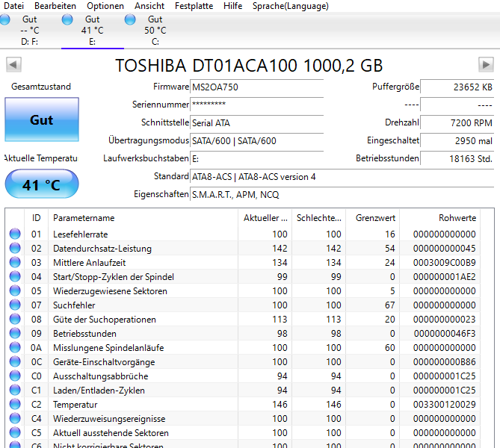Screen dimensions: 500x448
Task: Open the Festplatte menu
Action: 194,6
